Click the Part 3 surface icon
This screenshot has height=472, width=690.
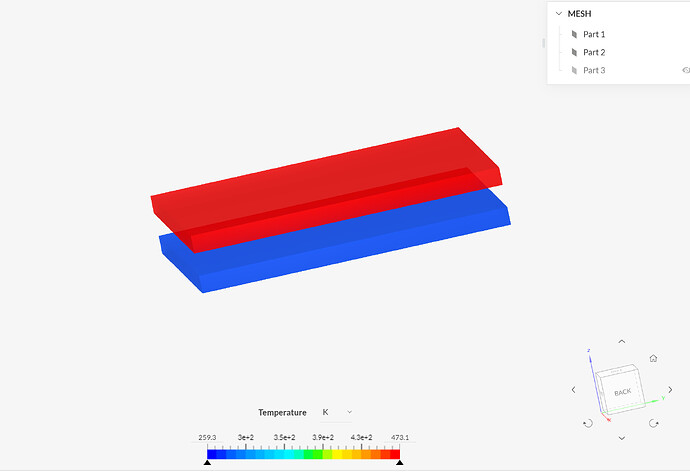point(574,70)
